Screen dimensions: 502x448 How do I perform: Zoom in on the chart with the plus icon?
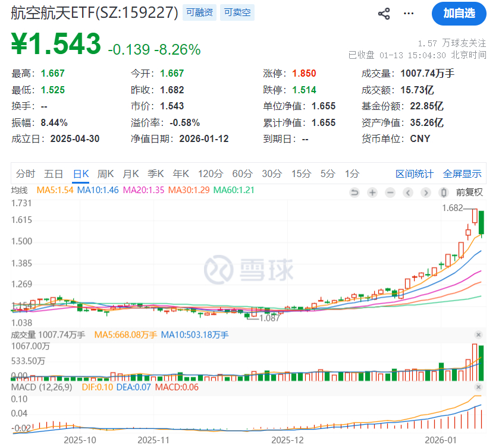372,193
